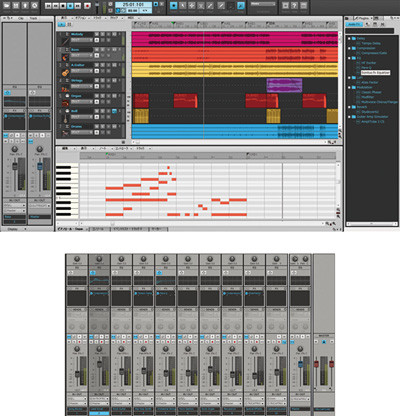This screenshot has height=416, width=400.
Task: Mute the Drums track
Action: point(97,126)
